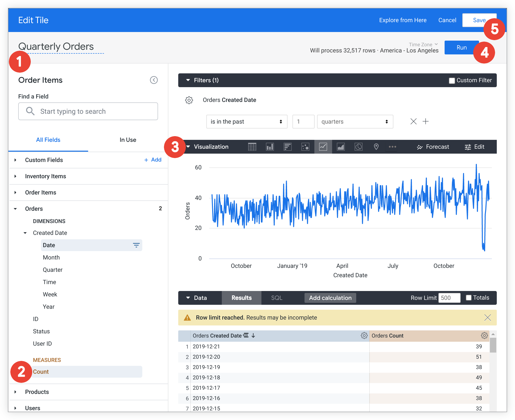Open the quarters unit dropdown
The width and height of the screenshot is (515, 420).
coord(355,122)
